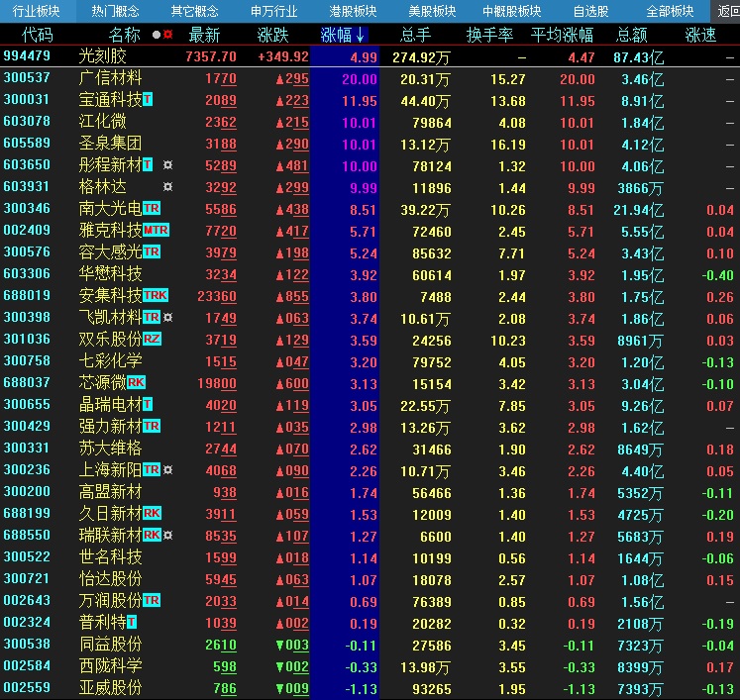Select the 光刻胶 sector index row
740x700 pixels.
103,56
